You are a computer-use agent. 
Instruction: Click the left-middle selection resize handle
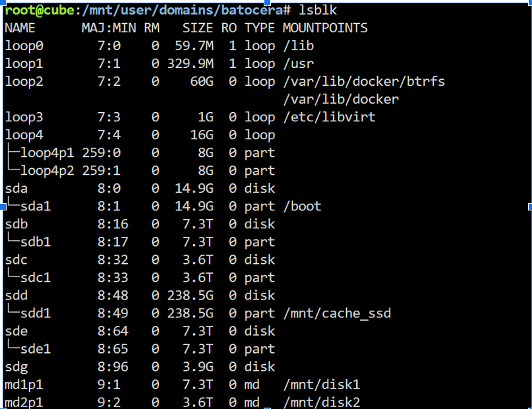pyautogui.click(x=3, y=206)
